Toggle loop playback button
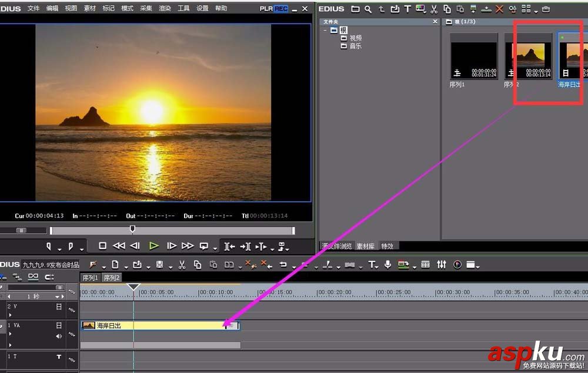This screenshot has height=373, width=588. point(204,246)
